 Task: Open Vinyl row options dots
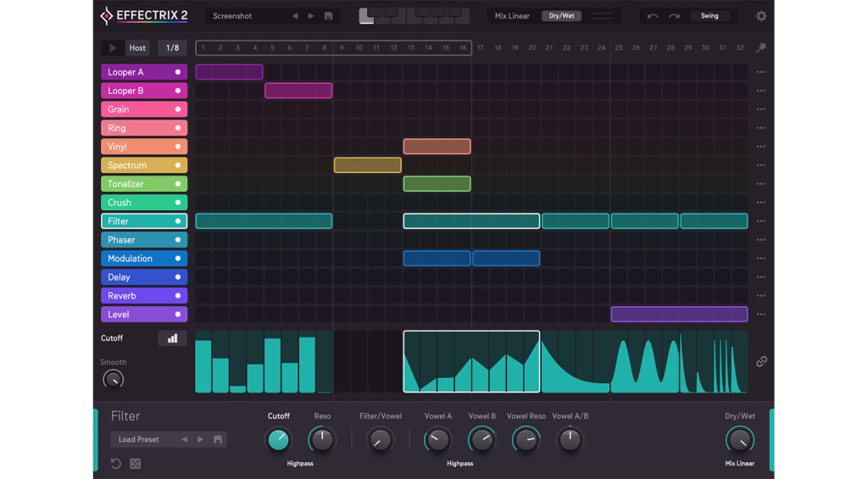click(x=761, y=147)
